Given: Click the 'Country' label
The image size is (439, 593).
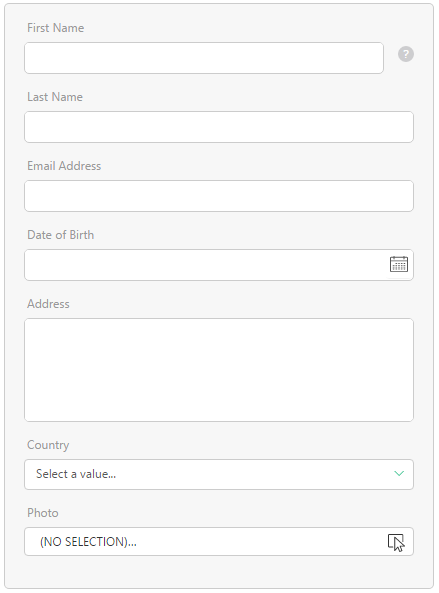Looking at the screenshot, I should point(48,445).
